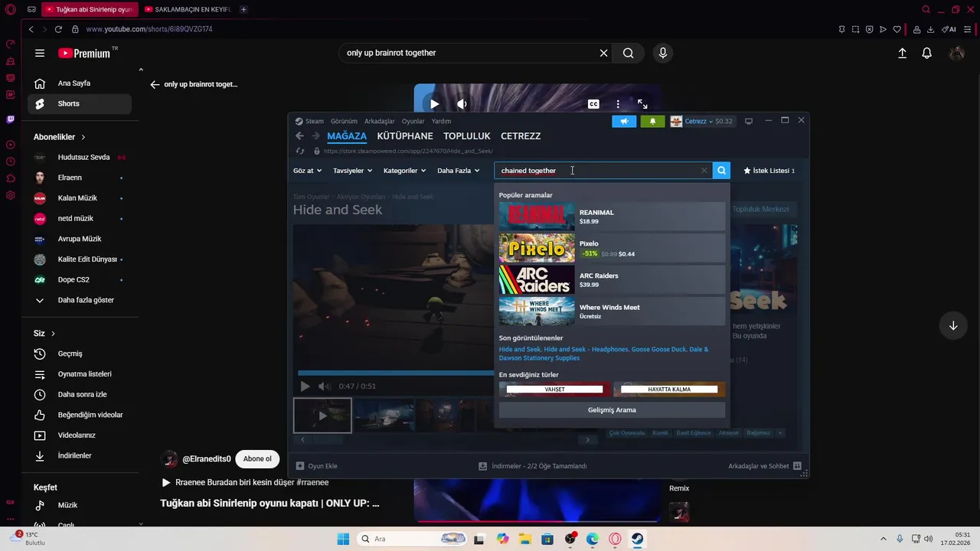Go to Ana Sayfa in YouTube sidebar

[80, 83]
